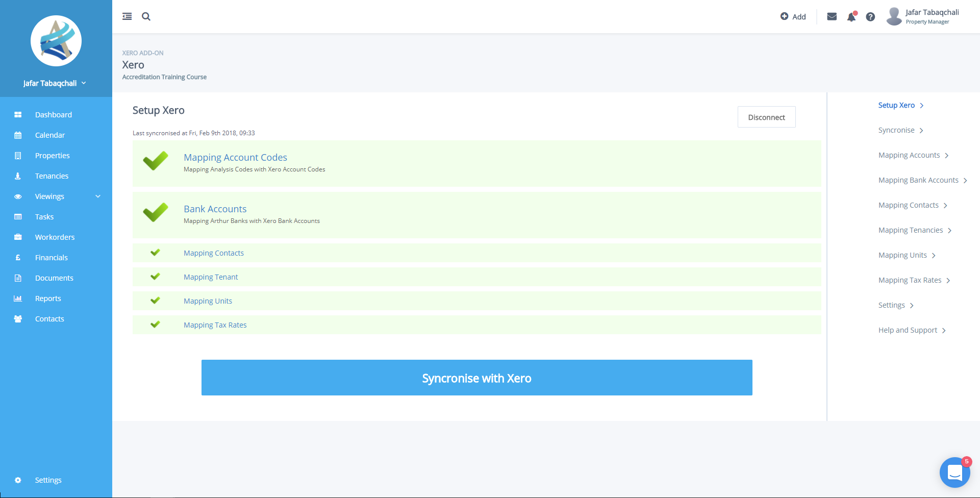980x498 pixels.
Task: Click the Dashboard grid icon
Action: (x=18, y=115)
